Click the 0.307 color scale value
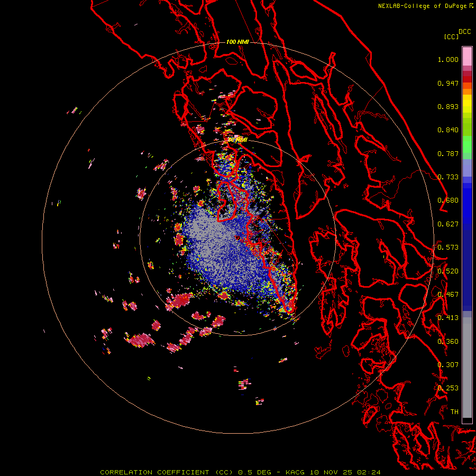 click(x=448, y=365)
